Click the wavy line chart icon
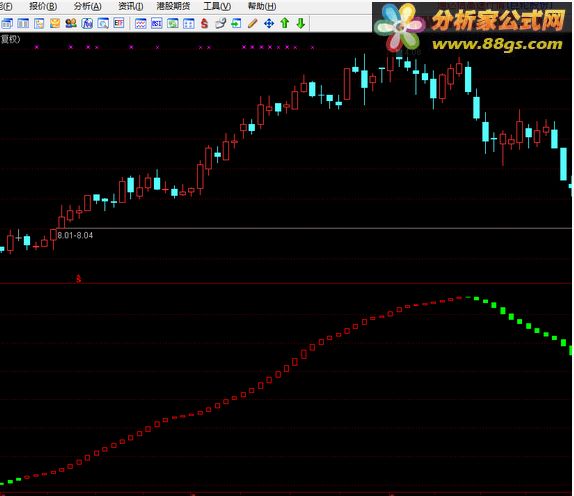Viewport: 574px width, 496px height. coord(141,23)
